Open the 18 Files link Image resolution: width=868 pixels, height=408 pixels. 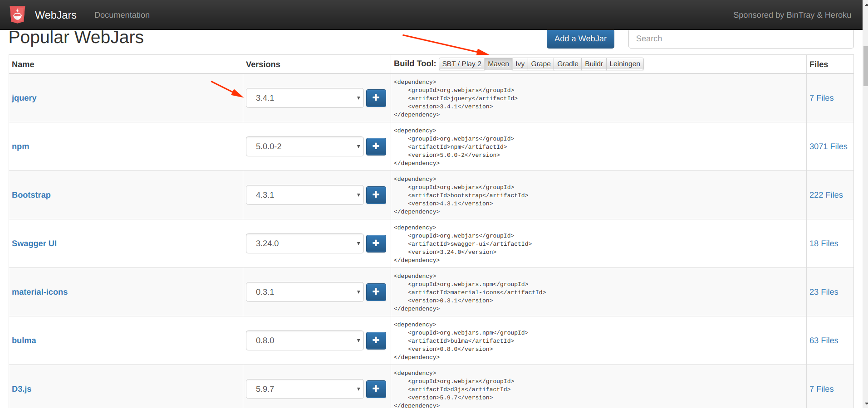(x=824, y=243)
